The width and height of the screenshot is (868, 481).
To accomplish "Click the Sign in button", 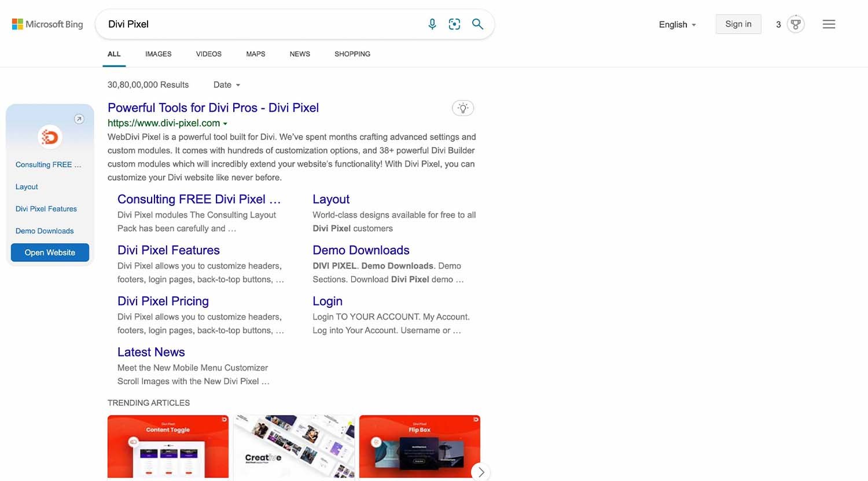I will pyautogui.click(x=738, y=24).
